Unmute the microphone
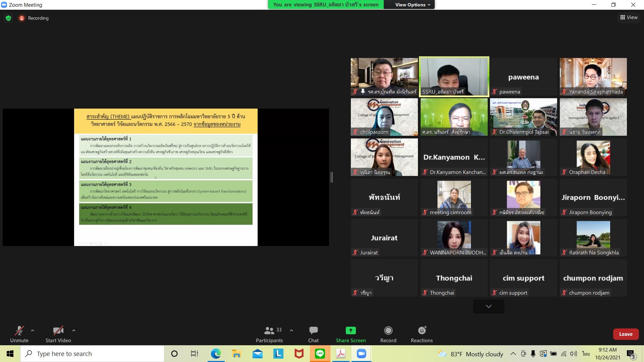 [x=19, y=331]
